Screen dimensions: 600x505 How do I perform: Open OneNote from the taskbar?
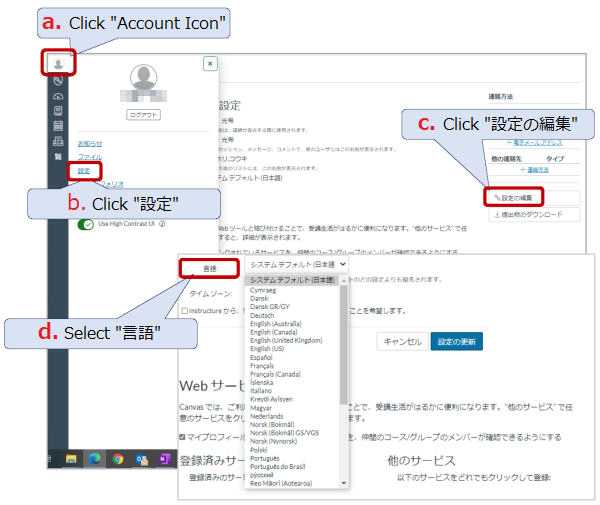[x=164, y=459]
